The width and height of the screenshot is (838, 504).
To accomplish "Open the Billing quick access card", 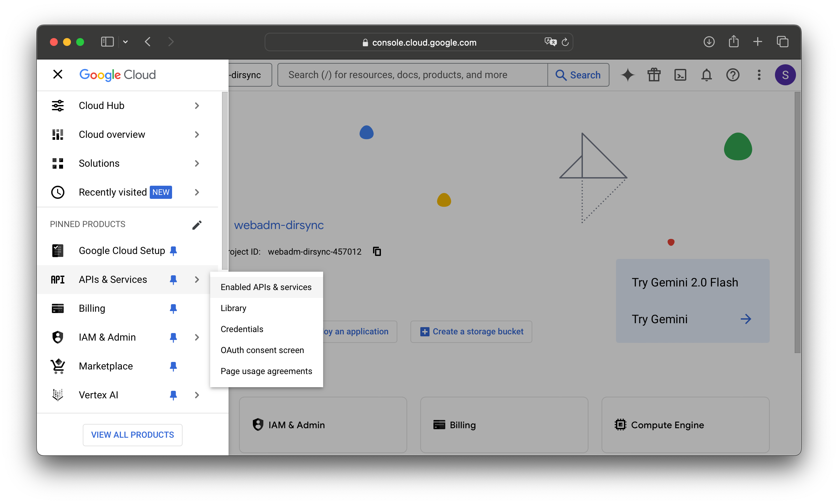I will tap(504, 425).
